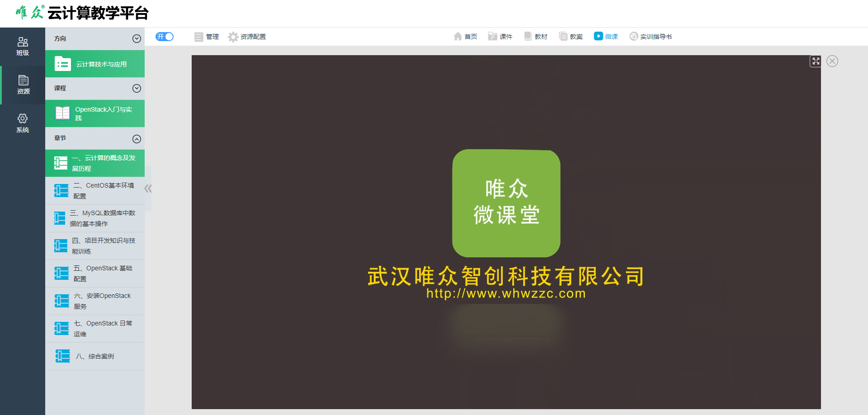Click the 云计算技术与应用 direction icon
Image resolution: width=868 pixels, height=415 pixels.
[x=62, y=64]
